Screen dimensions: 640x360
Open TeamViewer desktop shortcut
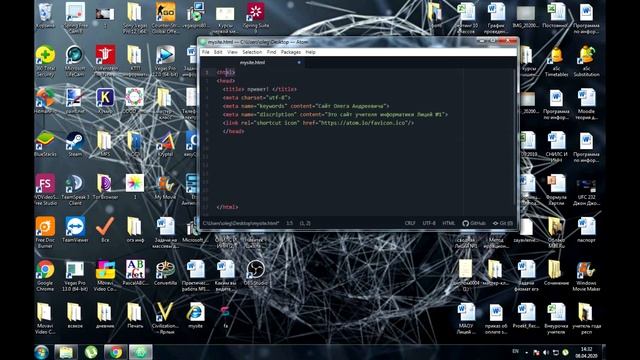click(75, 230)
